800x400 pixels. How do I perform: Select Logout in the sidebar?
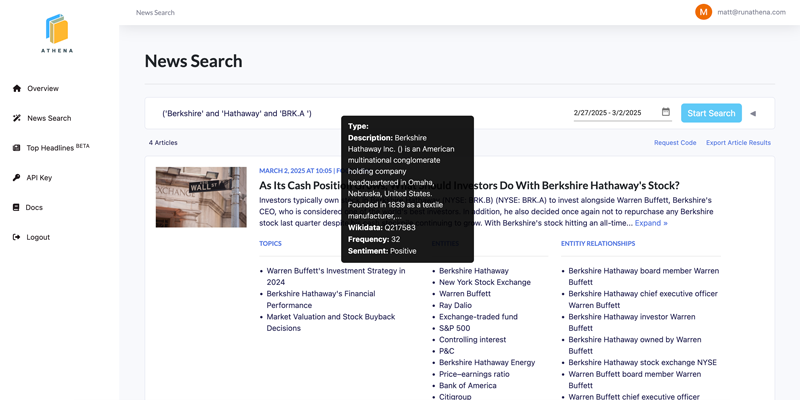click(x=38, y=237)
